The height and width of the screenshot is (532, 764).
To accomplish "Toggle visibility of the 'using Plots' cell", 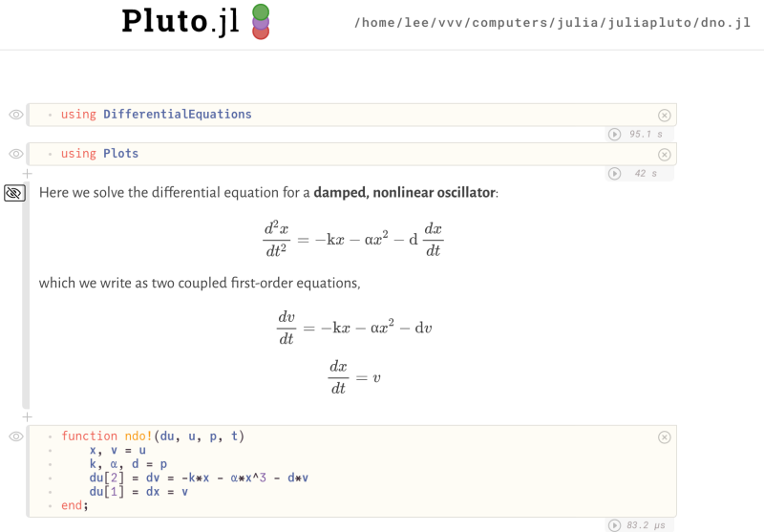I will [15, 154].
